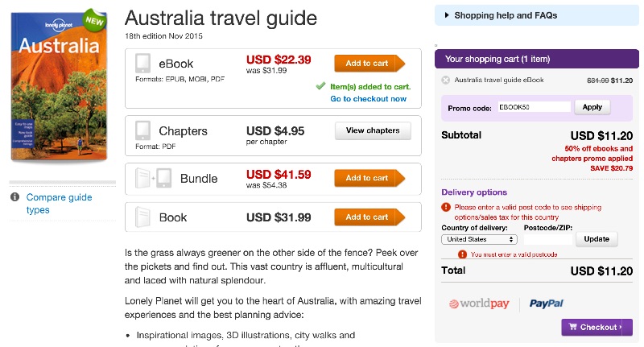Image resolution: width=644 pixels, height=347 pixels.
Task: Open the Country of delivery dropdown
Action: click(x=480, y=239)
